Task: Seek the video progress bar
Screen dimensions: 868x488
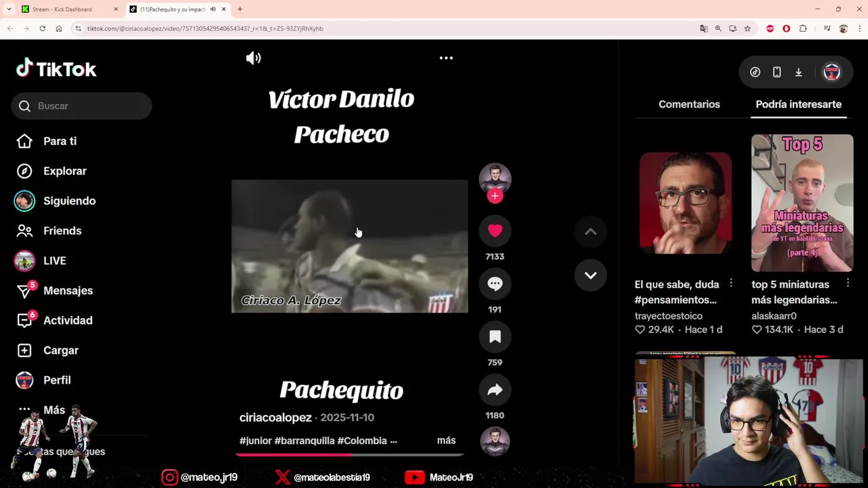Action: pos(349,454)
